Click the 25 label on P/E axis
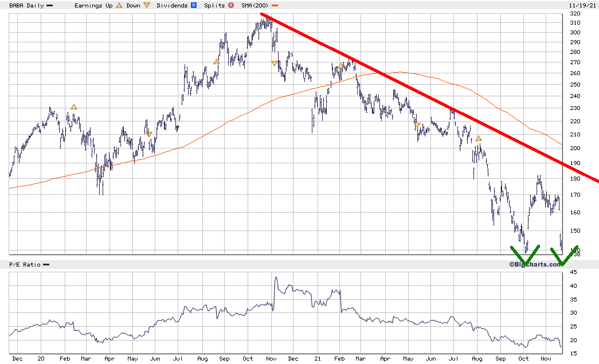 (x=573, y=327)
